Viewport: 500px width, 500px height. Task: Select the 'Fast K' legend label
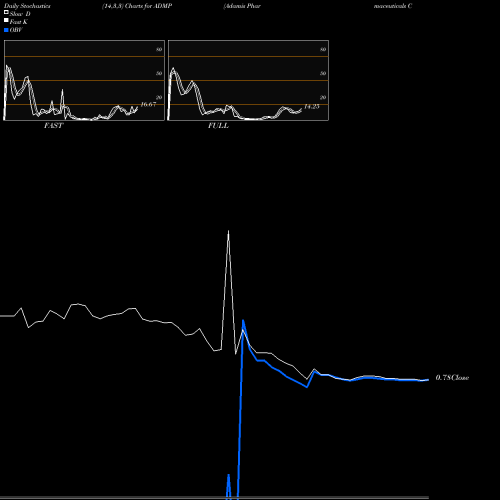19,22
